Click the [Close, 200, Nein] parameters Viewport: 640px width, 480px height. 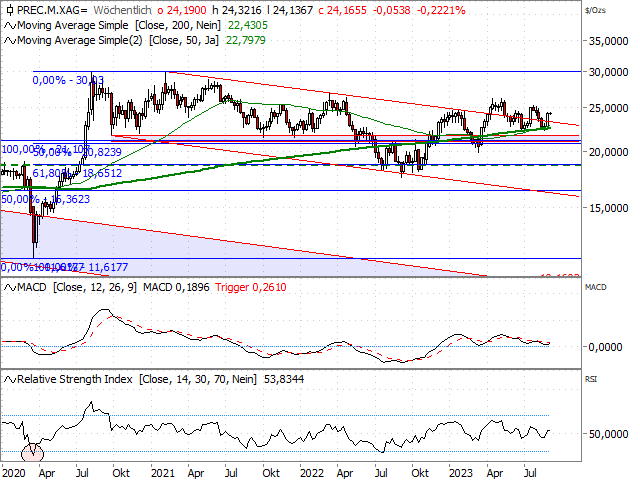(x=178, y=25)
